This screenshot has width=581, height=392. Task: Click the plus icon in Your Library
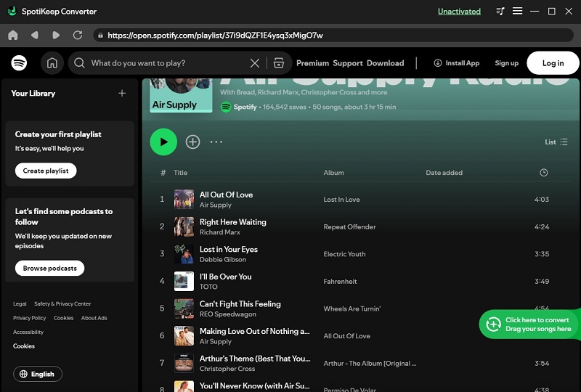pyautogui.click(x=122, y=94)
